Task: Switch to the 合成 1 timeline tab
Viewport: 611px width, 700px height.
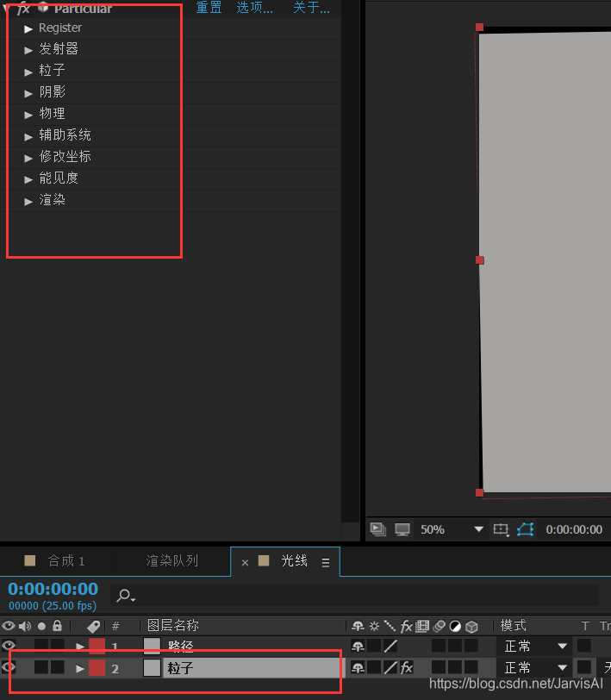Action: click(x=66, y=560)
